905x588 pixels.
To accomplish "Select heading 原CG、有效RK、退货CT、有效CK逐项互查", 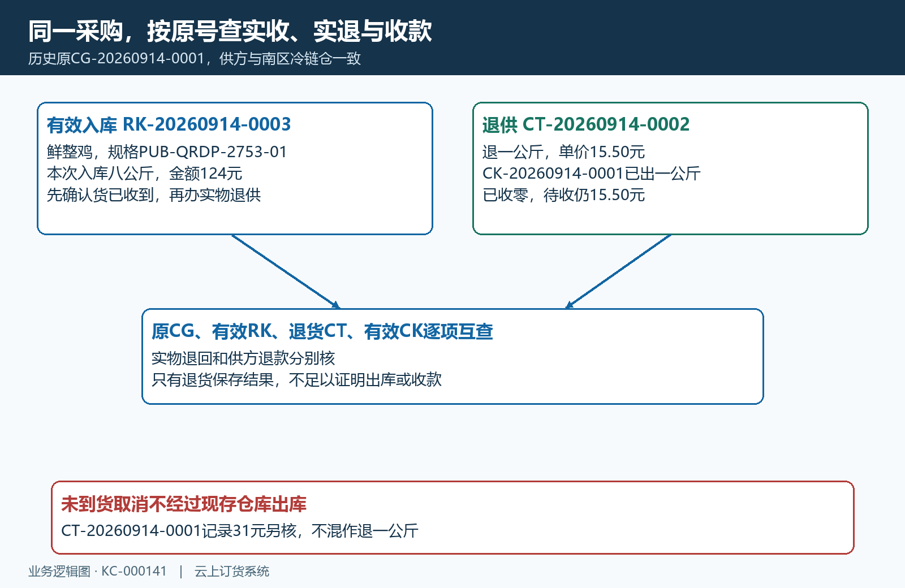I will point(322,331).
